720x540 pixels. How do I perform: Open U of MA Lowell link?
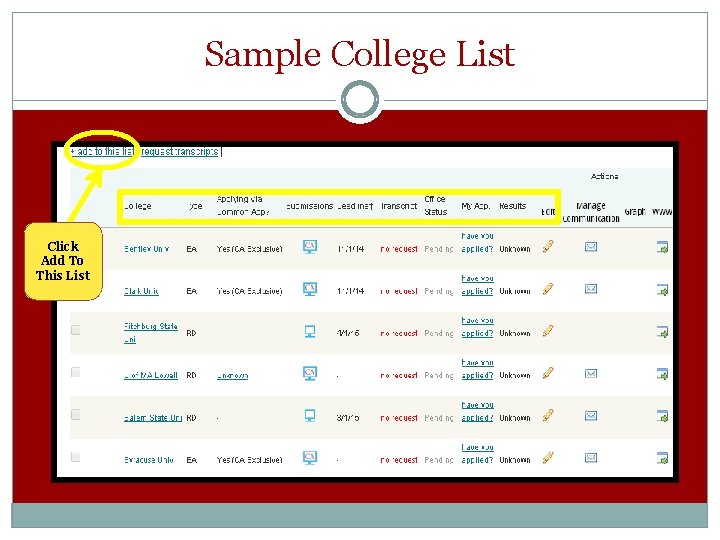tap(151, 375)
